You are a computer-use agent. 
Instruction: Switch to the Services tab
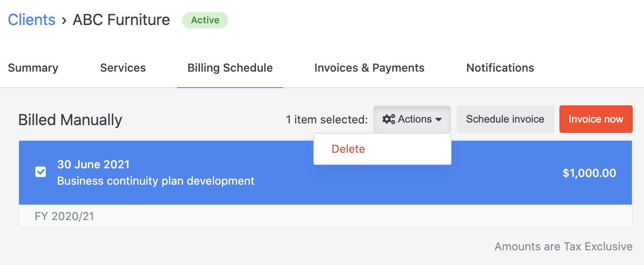[123, 68]
